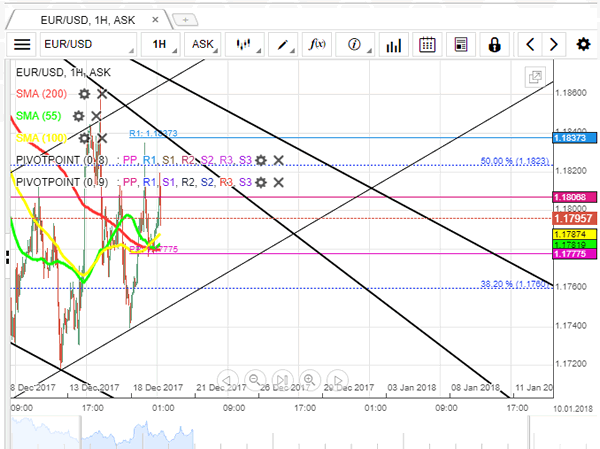The image size is (600, 449).
Task: Click the chart title EUR/USD, 1H, ASK
Action: coord(63,72)
